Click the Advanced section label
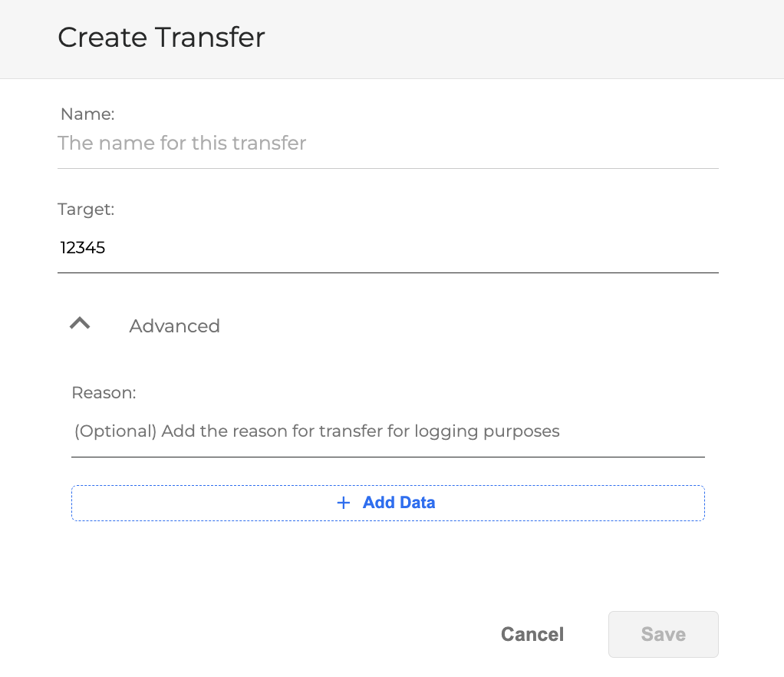 pos(174,326)
